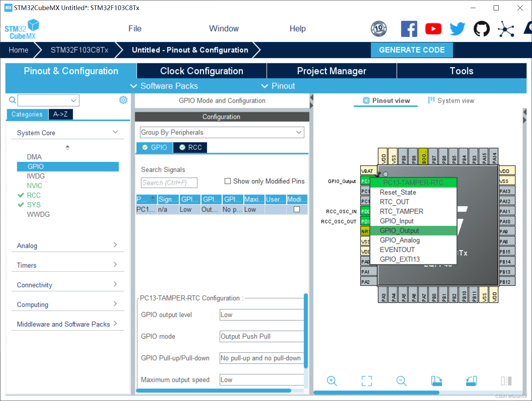Open the category search combo box dropdown

click(x=74, y=100)
